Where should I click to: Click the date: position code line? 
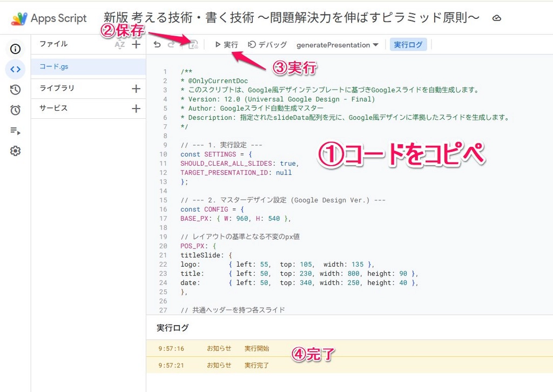(x=299, y=283)
